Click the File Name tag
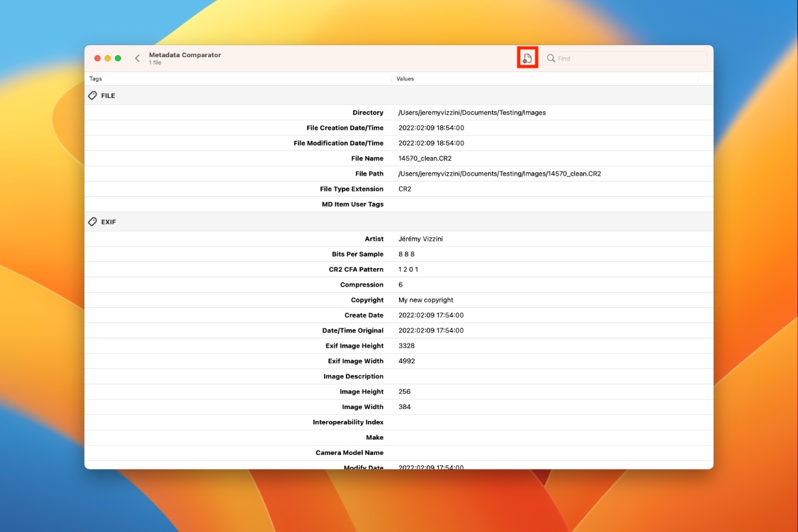The height and width of the screenshot is (532, 798). click(x=367, y=158)
